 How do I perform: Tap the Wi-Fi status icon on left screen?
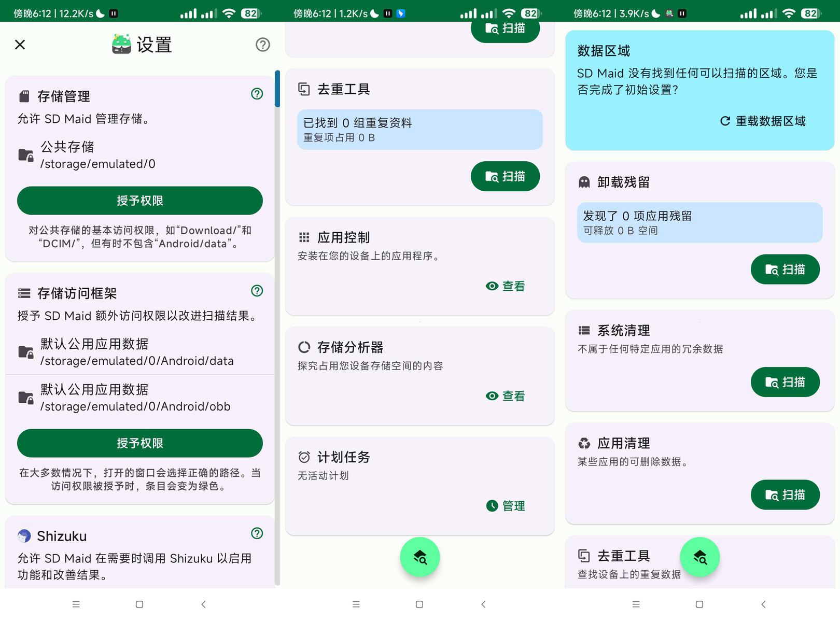(229, 13)
